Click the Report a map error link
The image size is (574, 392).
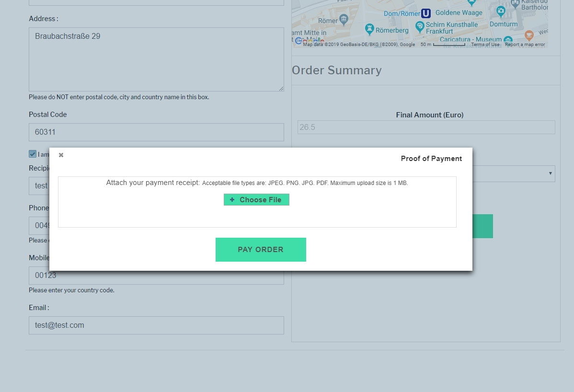tap(525, 45)
